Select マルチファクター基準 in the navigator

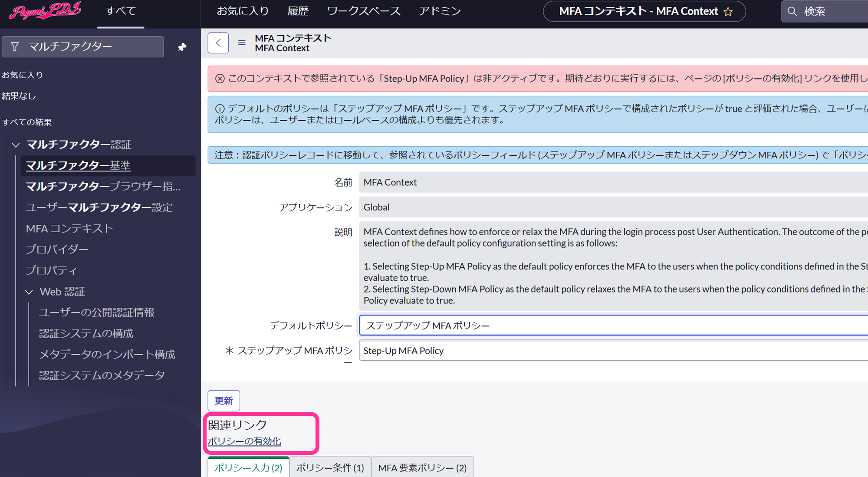78,165
